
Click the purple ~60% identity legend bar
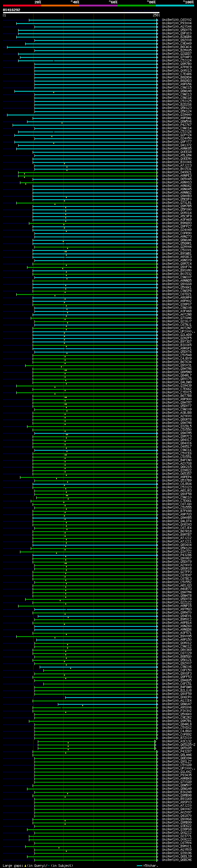[99, 6]
